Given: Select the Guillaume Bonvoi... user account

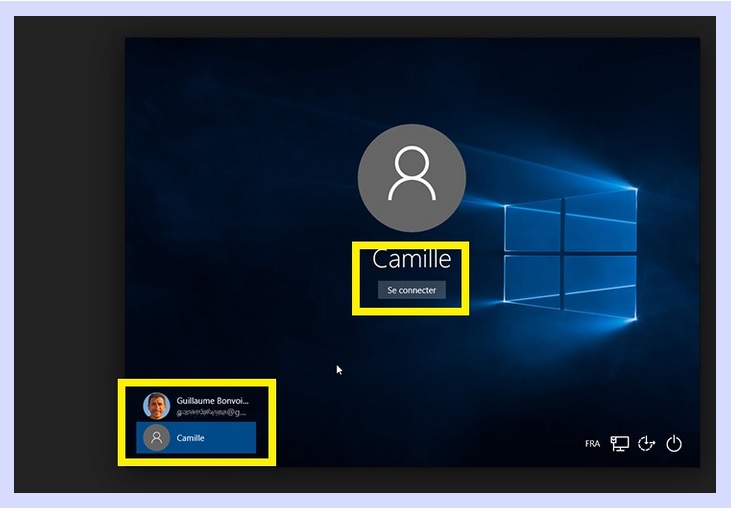Looking at the screenshot, I should 196,406.
